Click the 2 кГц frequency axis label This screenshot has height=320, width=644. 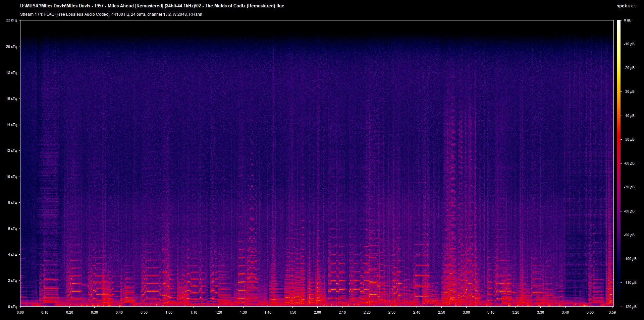(12, 280)
